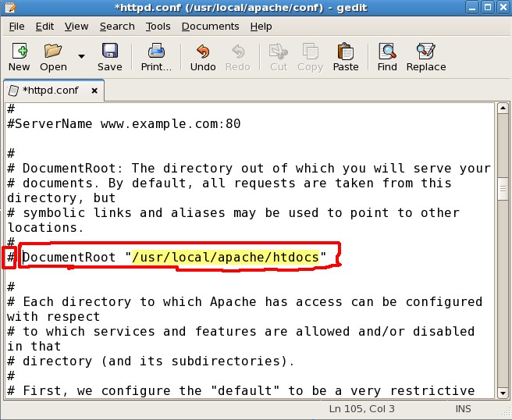The height and width of the screenshot is (420, 512).
Task: Click the gedit notepad icon in title bar
Action: point(10,7)
